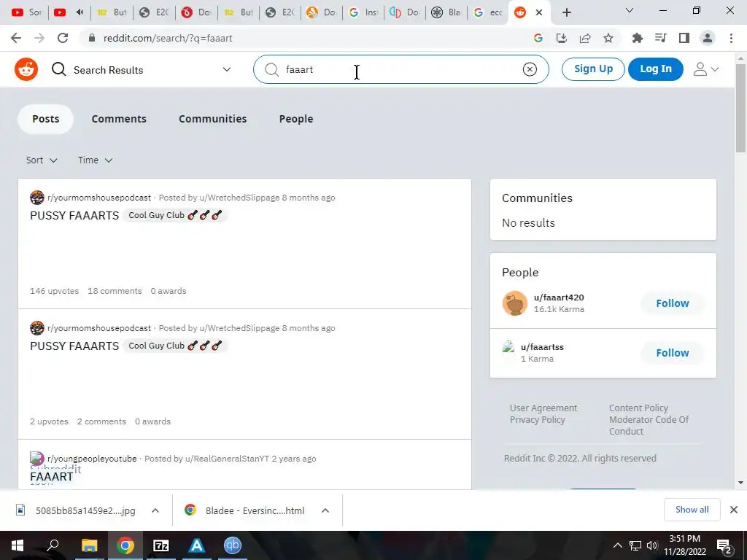
Task: Open the share this page icon
Action: coord(585,38)
